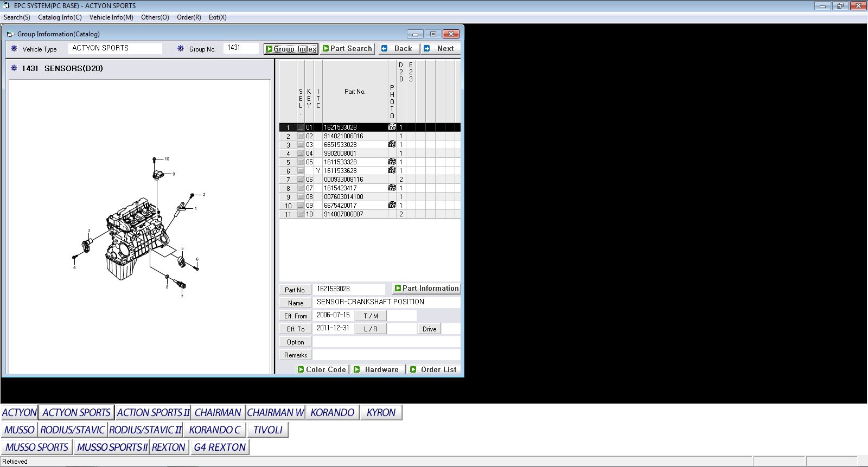Click the Exit(X) menu
The height and width of the screenshot is (467, 868).
218,17
